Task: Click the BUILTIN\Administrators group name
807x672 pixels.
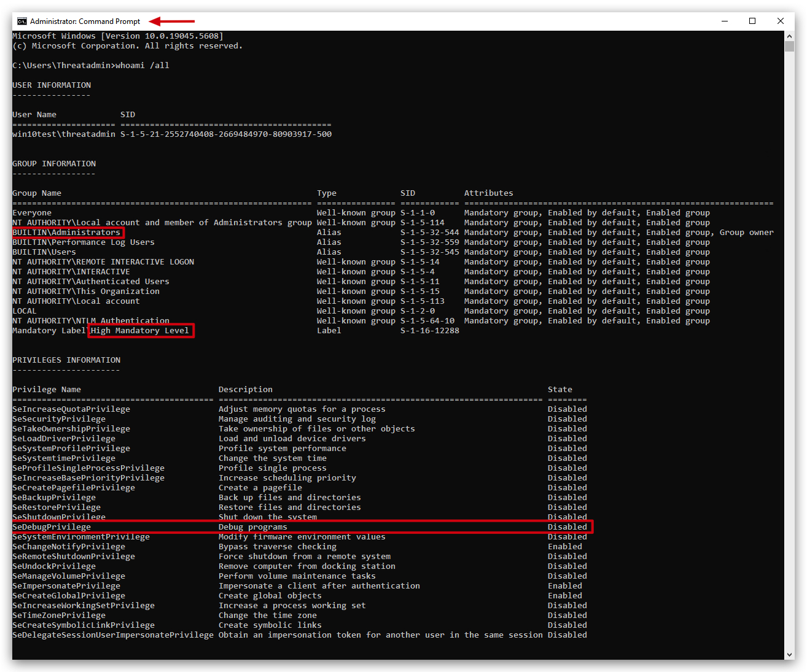Action: click(66, 233)
